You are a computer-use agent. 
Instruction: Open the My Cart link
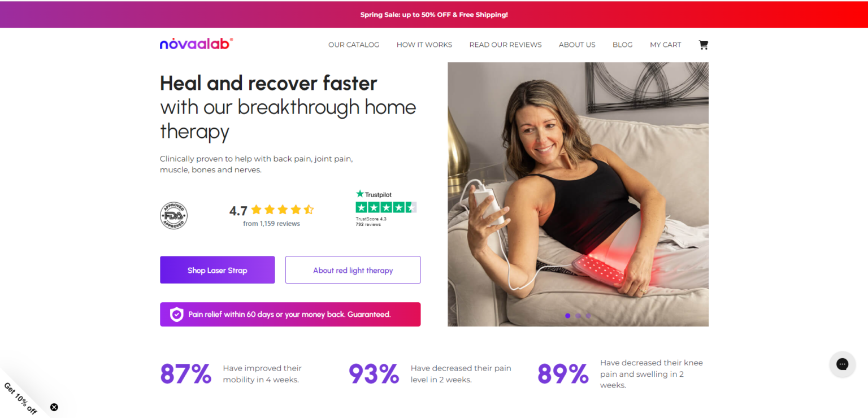[x=665, y=45]
